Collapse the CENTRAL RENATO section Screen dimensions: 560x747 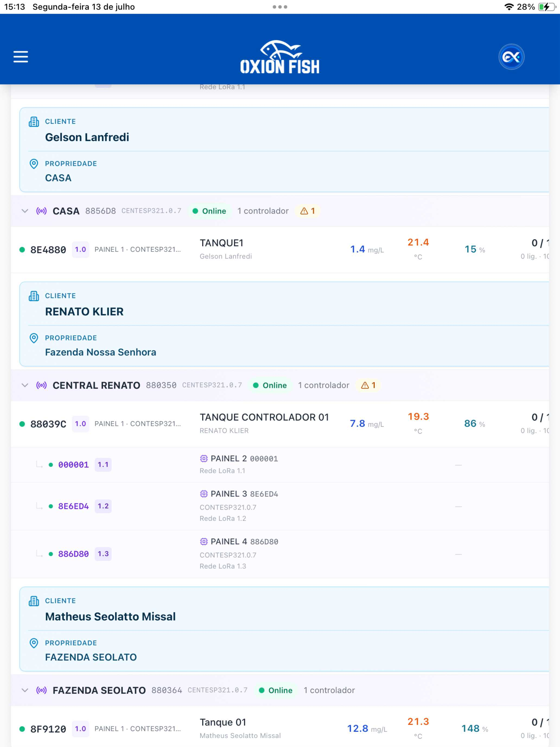[25, 385]
